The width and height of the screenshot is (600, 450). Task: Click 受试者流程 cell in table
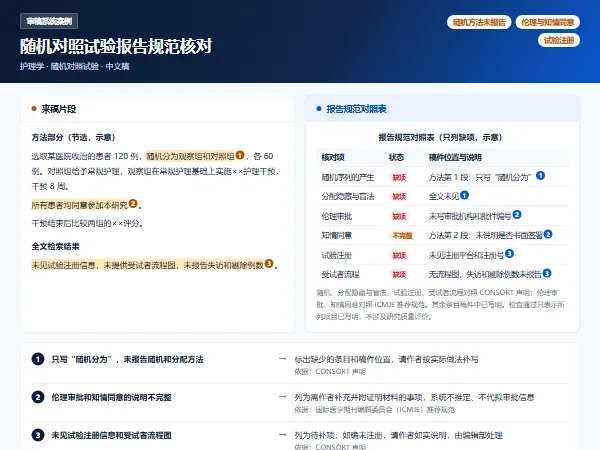click(340, 274)
